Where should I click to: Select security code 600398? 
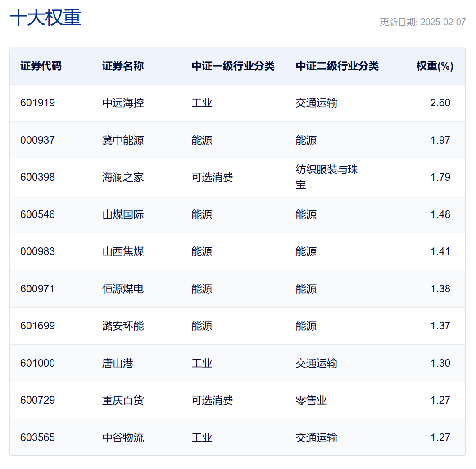click(38, 177)
